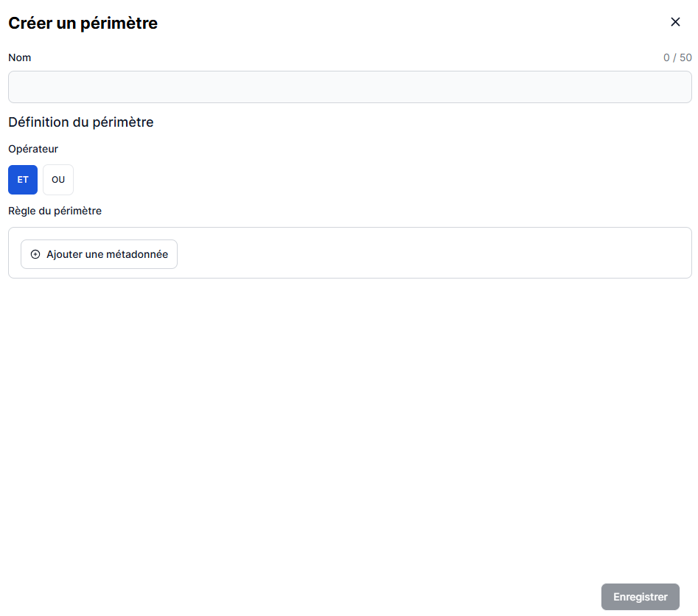Close the Créer un périmètre dialog
This screenshot has height=616, width=698.
[x=675, y=22]
